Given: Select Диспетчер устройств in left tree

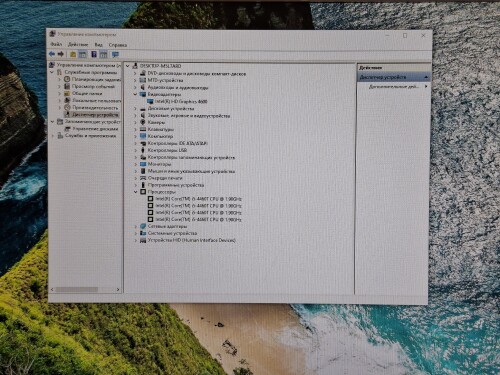Looking at the screenshot, I should click(95, 115).
